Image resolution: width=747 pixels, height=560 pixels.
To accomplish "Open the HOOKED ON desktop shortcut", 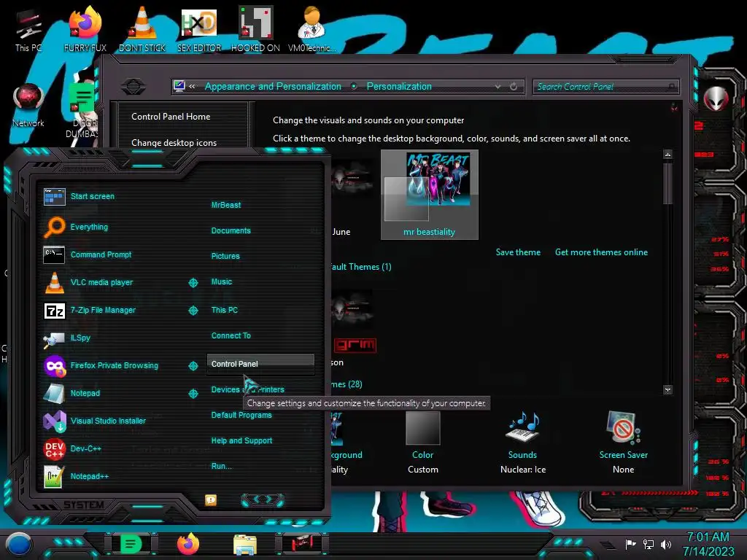I will (255, 30).
